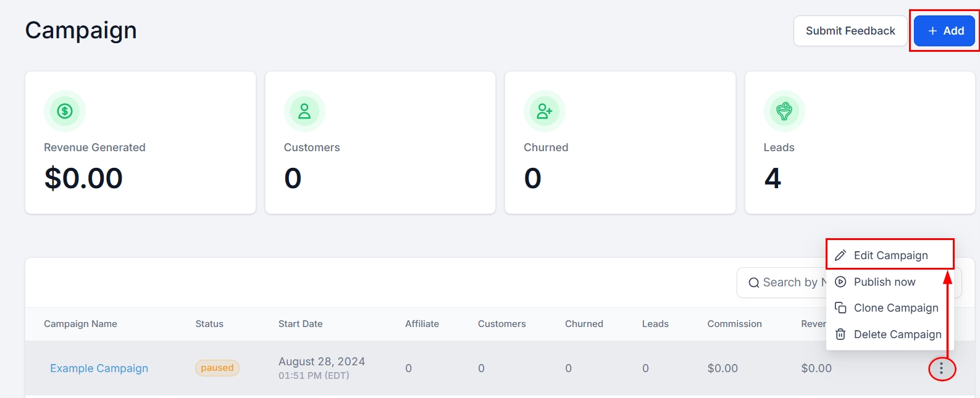Click the Revenue Generated dollar icon

[65, 111]
